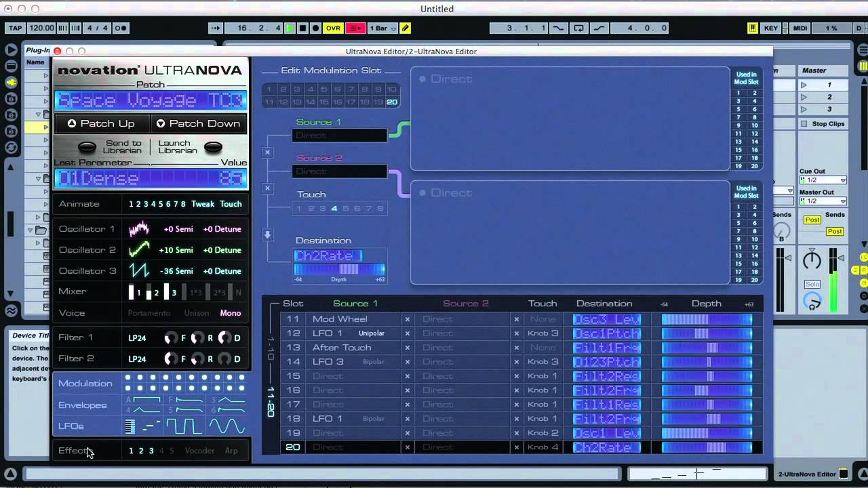Click the Hot-Swap circular arrows icon in sidebar
The height and width of the screenshot is (488, 868).
point(11,147)
